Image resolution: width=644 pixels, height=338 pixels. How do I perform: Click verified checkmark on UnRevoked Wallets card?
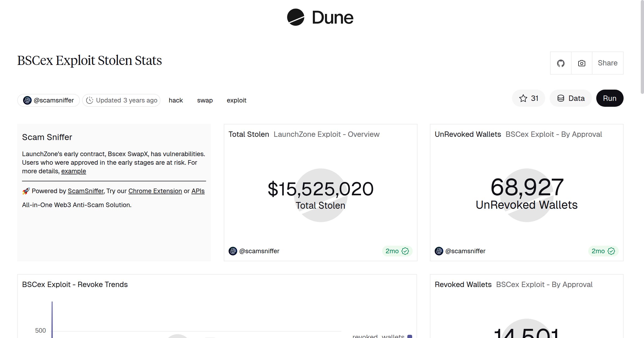click(611, 251)
